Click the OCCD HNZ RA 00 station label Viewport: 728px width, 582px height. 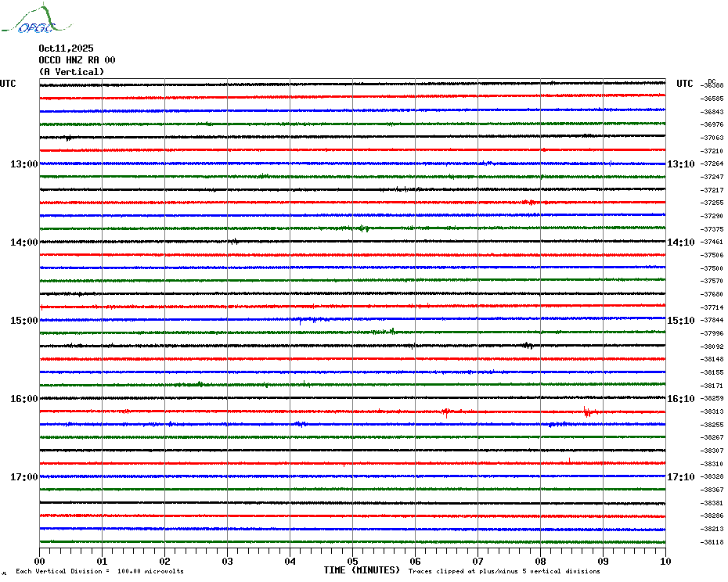click(x=77, y=60)
